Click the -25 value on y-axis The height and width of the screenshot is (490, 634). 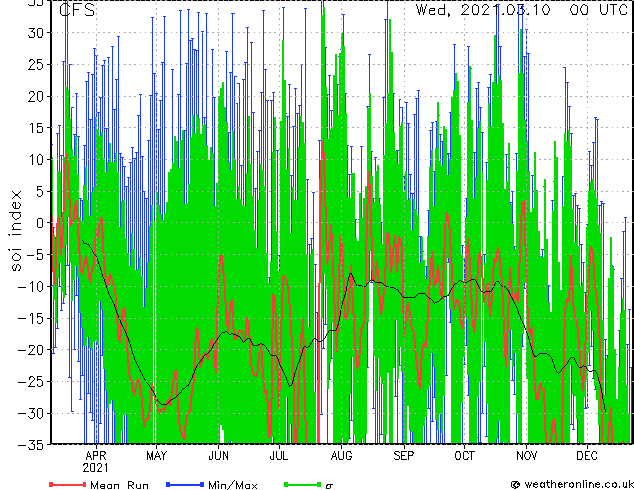(31, 381)
